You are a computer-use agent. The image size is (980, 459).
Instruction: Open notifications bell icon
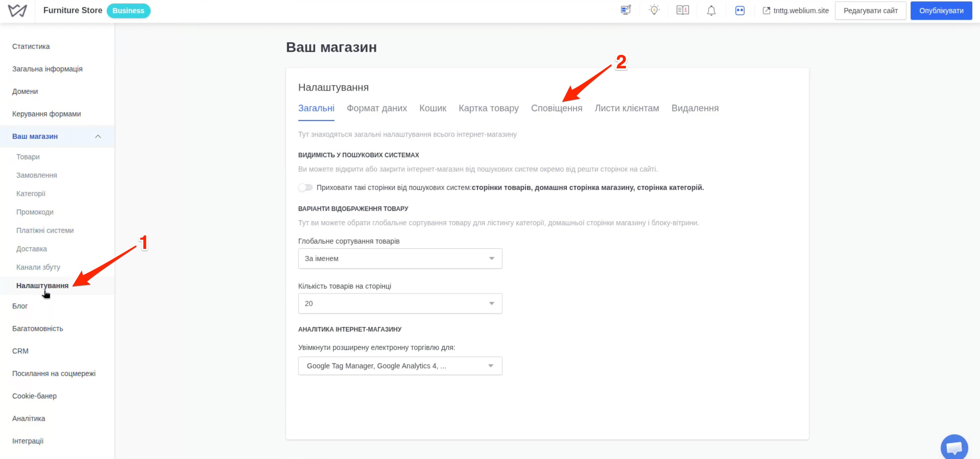click(711, 11)
